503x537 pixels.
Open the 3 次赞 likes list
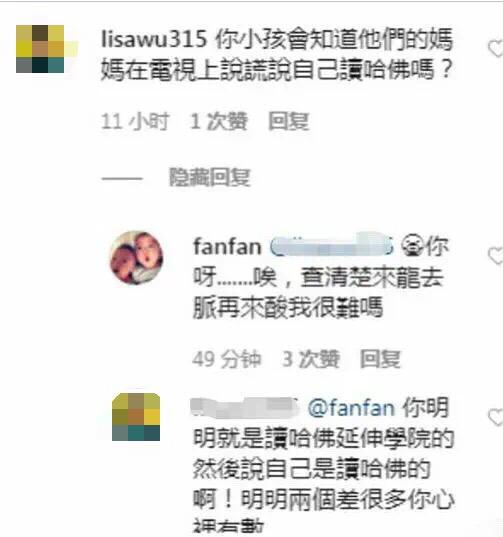click(311, 359)
